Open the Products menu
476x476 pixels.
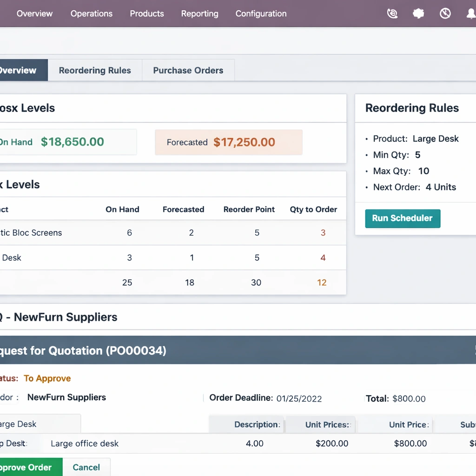point(146,13)
